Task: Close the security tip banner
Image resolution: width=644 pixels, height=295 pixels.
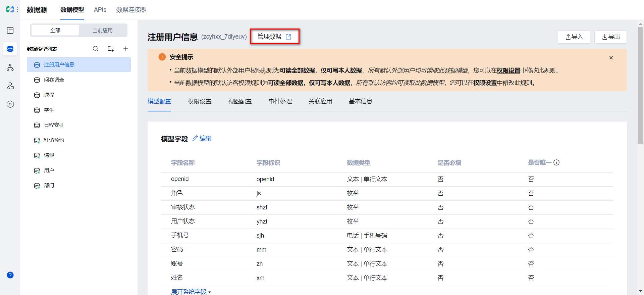Action: 611,58
